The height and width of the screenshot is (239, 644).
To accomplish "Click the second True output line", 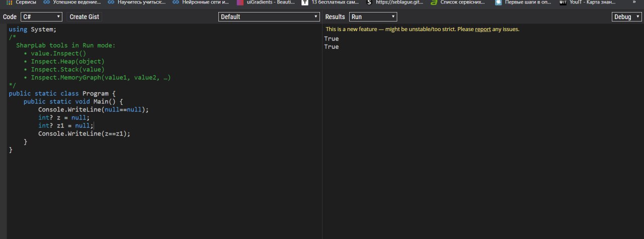I will point(332,47).
